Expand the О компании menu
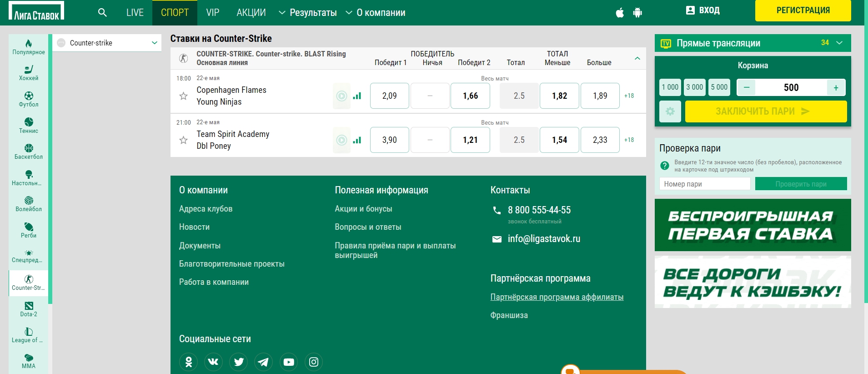 coord(376,13)
